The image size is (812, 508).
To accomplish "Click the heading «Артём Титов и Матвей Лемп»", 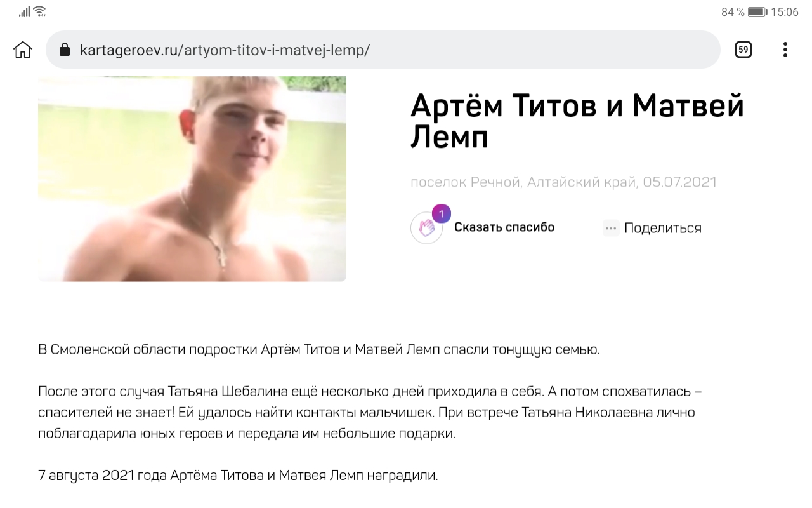I will click(577, 121).
